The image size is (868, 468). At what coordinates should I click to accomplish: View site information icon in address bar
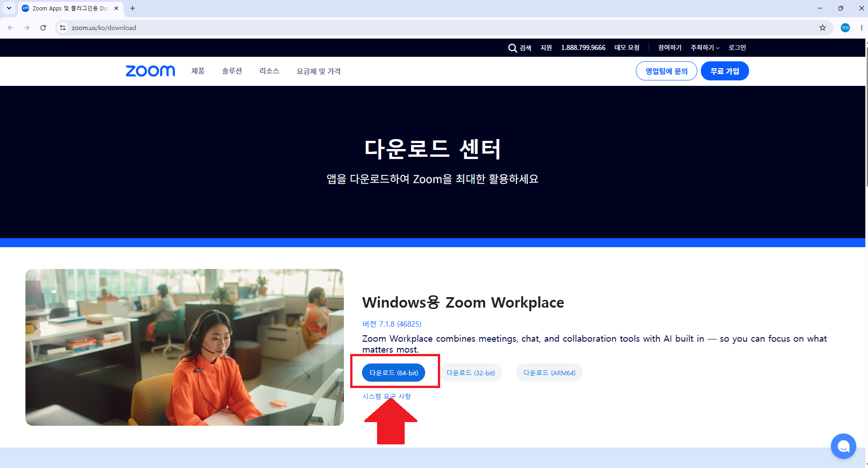63,28
